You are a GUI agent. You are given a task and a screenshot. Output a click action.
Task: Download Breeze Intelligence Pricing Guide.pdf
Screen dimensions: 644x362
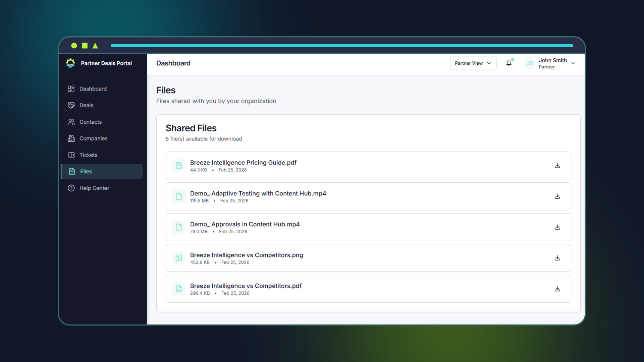coord(557,165)
